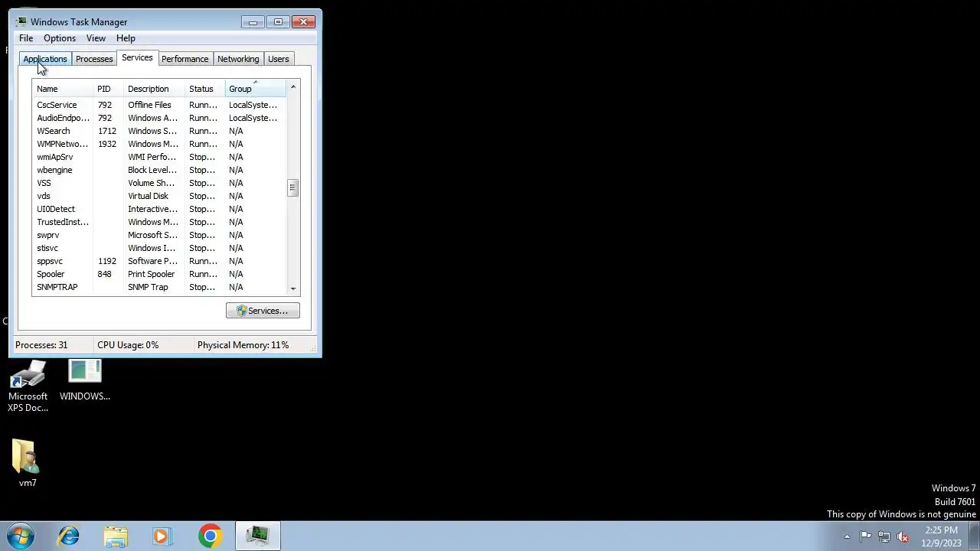Select the WINDOWS... desktop shortcut icon

pyautogui.click(x=85, y=381)
